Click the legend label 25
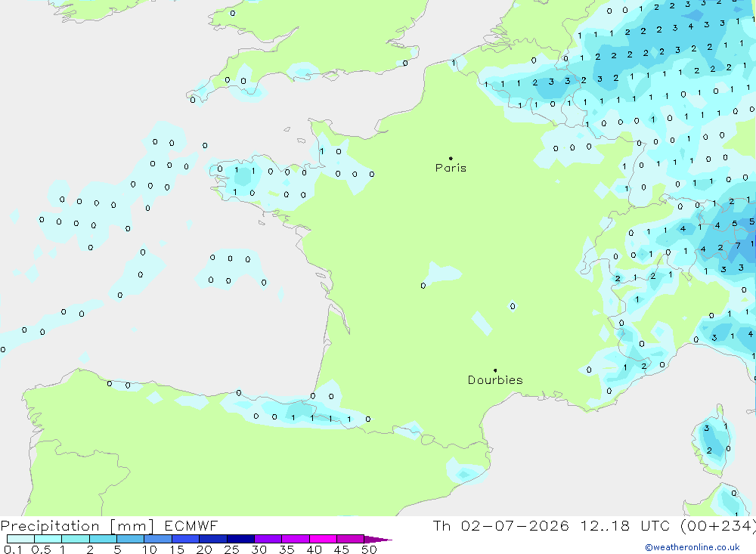Image resolution: width=756 pixels, height=554 pixels. pos(232,549)
